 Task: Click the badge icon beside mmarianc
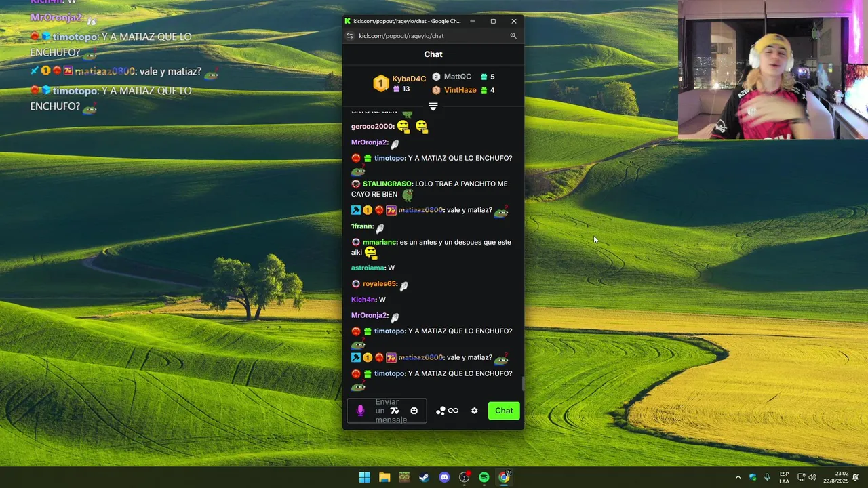tap(356, 242)
